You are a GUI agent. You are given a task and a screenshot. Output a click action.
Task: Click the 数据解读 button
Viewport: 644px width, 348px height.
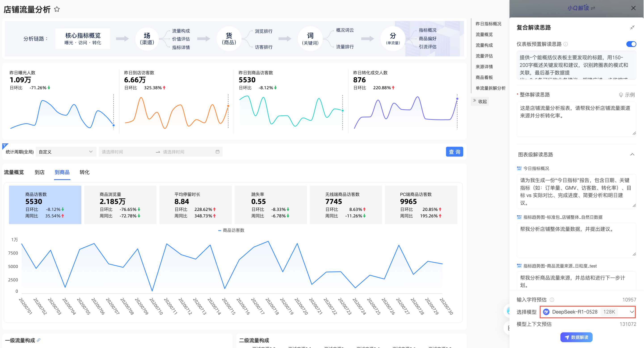[576, 337]
